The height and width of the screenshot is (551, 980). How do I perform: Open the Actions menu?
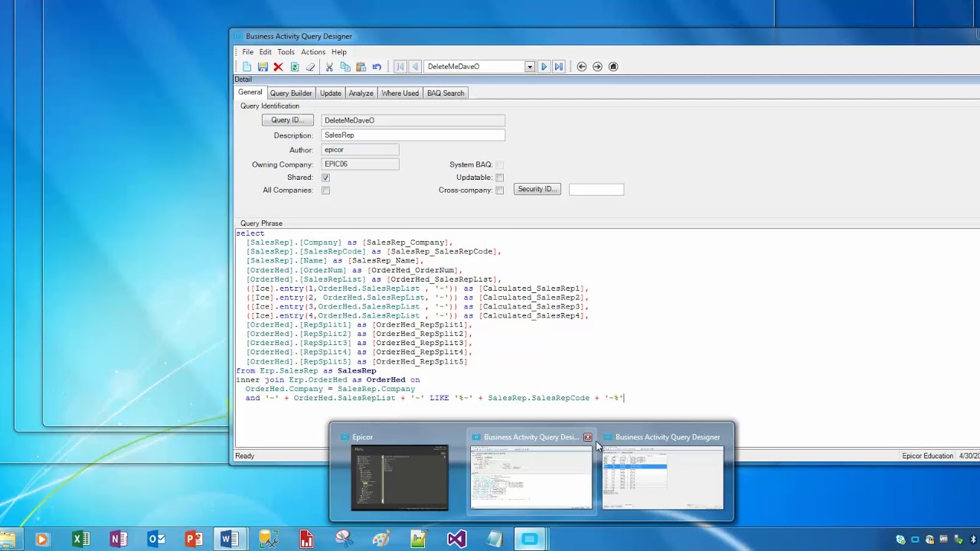(313, 52)
